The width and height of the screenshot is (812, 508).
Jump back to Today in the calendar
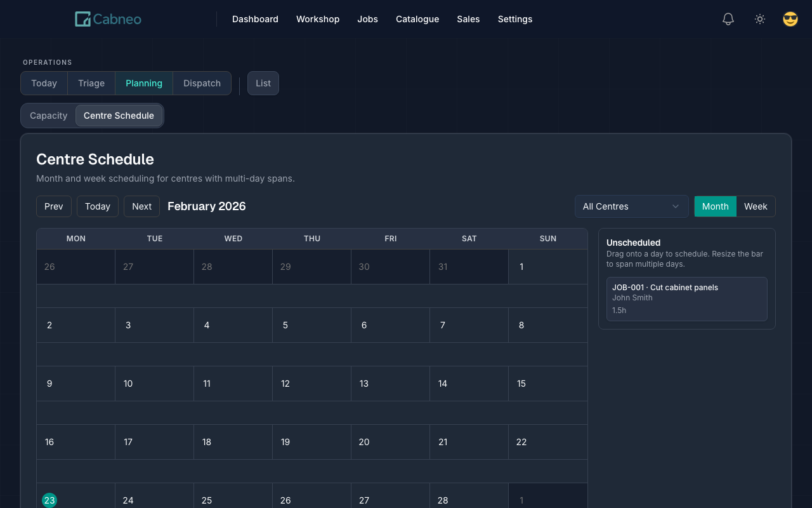pos(97,206)
